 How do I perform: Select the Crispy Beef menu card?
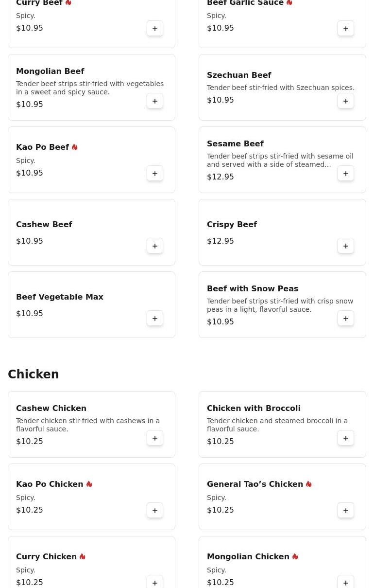pyautogui.click(x=282, y=232)
